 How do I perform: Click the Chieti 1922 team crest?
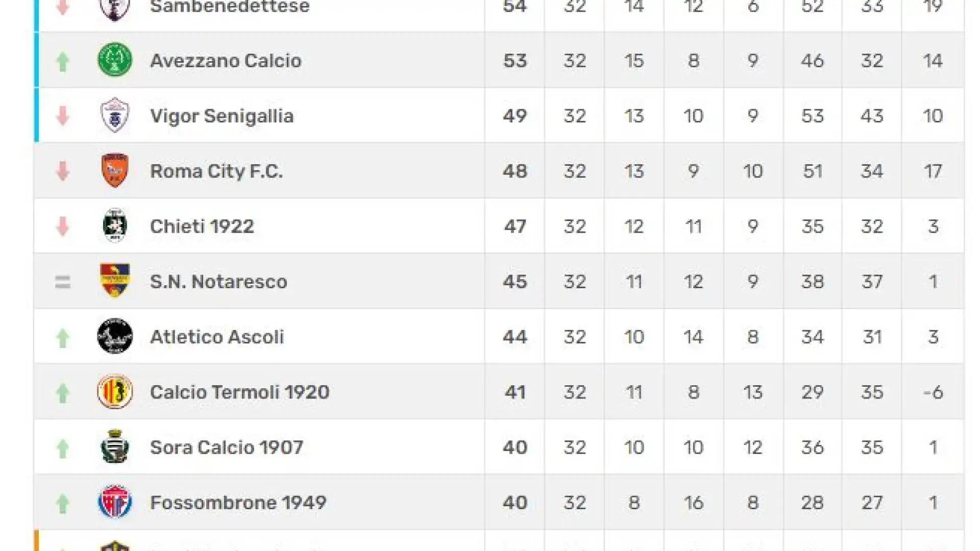pos(115,226)
